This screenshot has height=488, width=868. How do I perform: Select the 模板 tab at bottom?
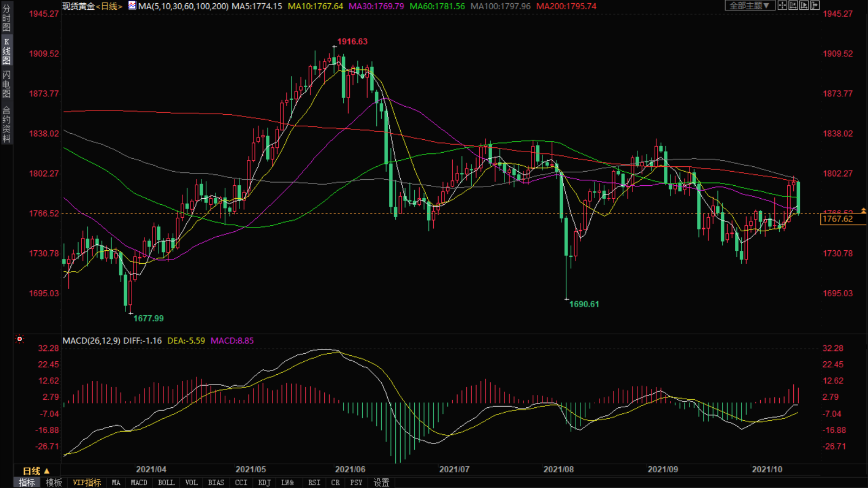point(54,483)
